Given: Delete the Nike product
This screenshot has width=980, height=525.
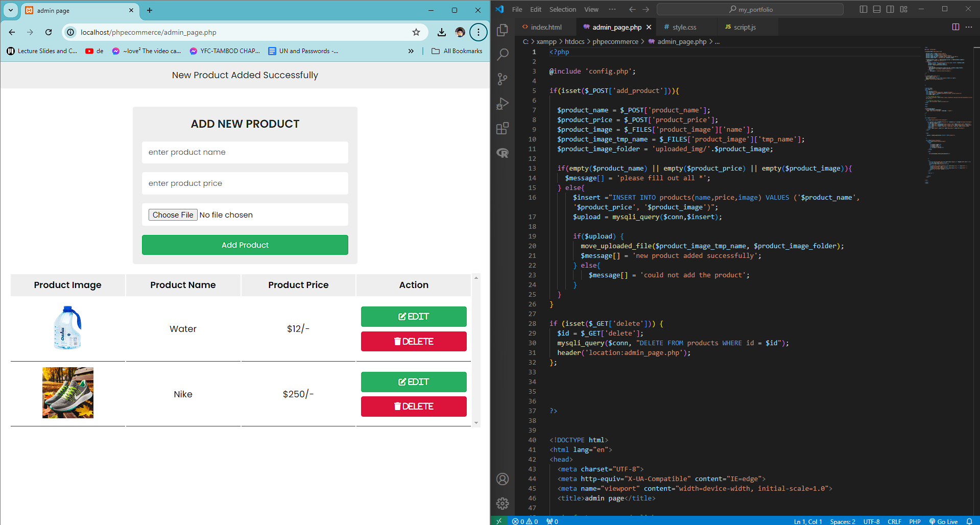Looking at the screenshot, I should click(x=414, y=407).
